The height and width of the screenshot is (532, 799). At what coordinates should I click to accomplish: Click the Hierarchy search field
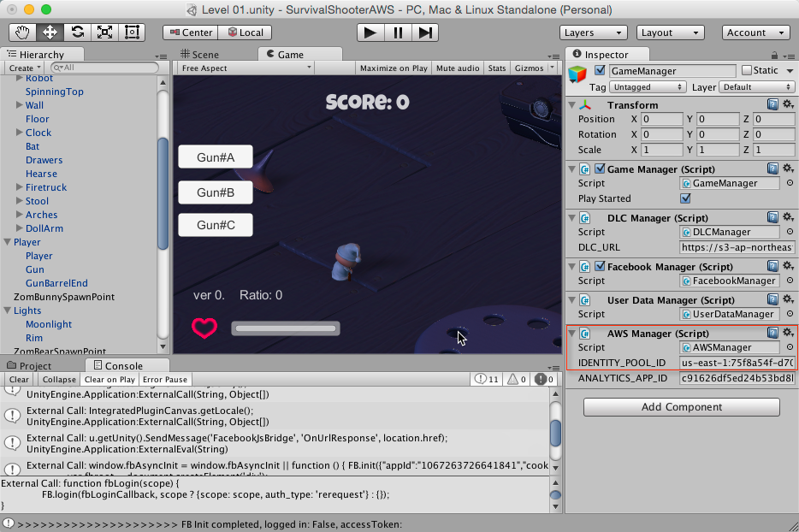(105, 68)
